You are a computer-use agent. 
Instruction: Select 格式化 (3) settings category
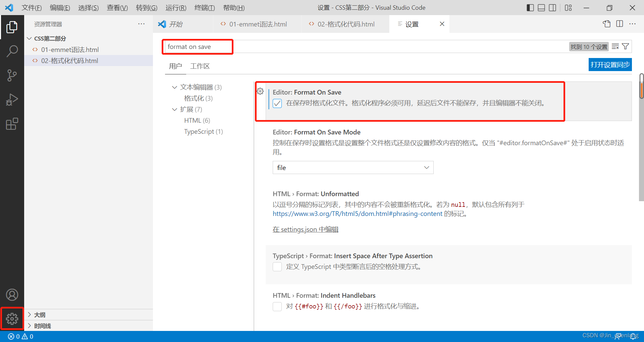coord(198,98)
